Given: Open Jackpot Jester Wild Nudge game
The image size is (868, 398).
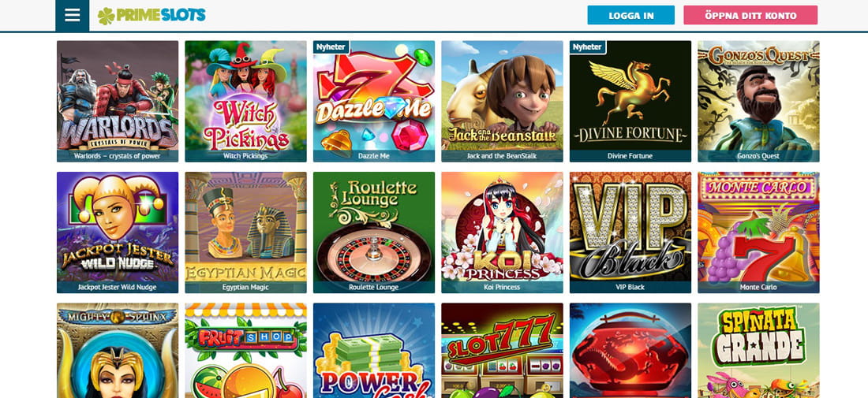Looking at the screenshot, I should click(118, 232).
